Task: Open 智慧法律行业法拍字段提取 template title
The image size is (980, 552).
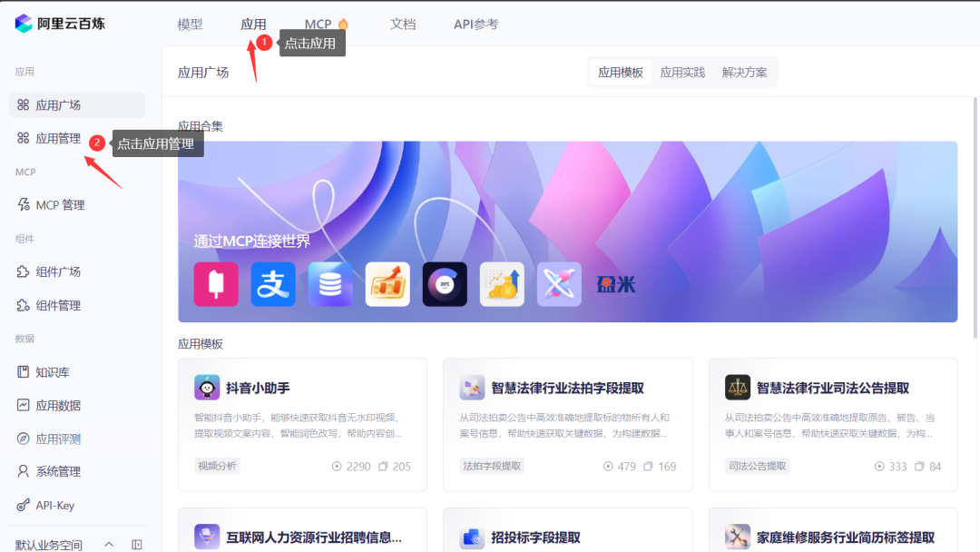Action: 567,389
